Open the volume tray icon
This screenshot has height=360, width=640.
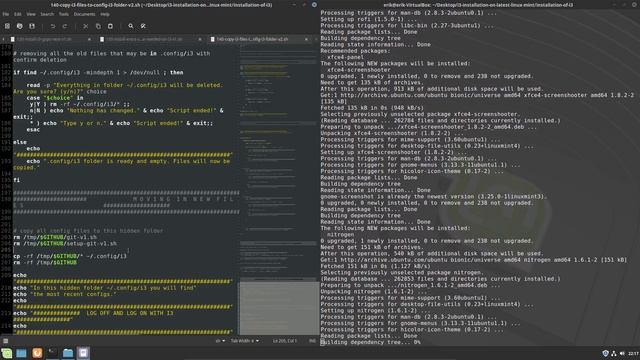622,353
